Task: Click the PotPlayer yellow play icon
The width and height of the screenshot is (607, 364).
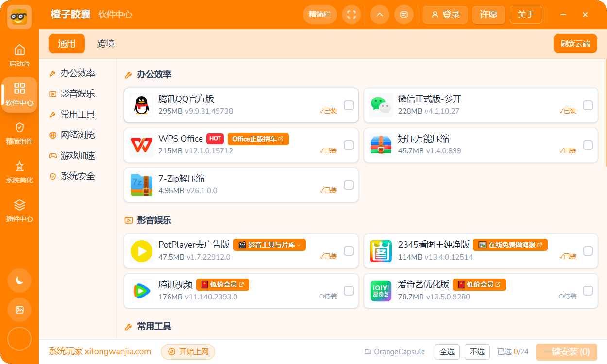Action: pos(141,250)
